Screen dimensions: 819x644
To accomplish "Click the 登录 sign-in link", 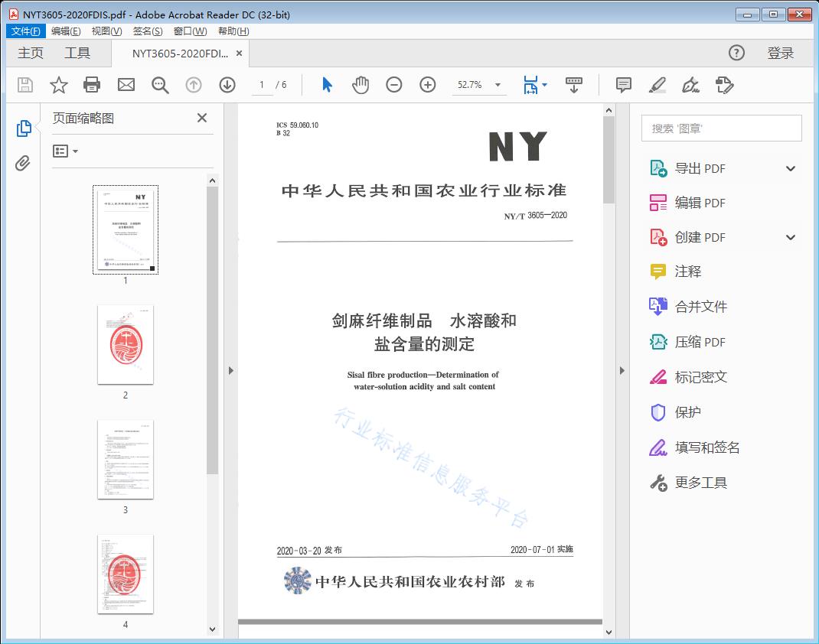I will click(x=780, y=53).
